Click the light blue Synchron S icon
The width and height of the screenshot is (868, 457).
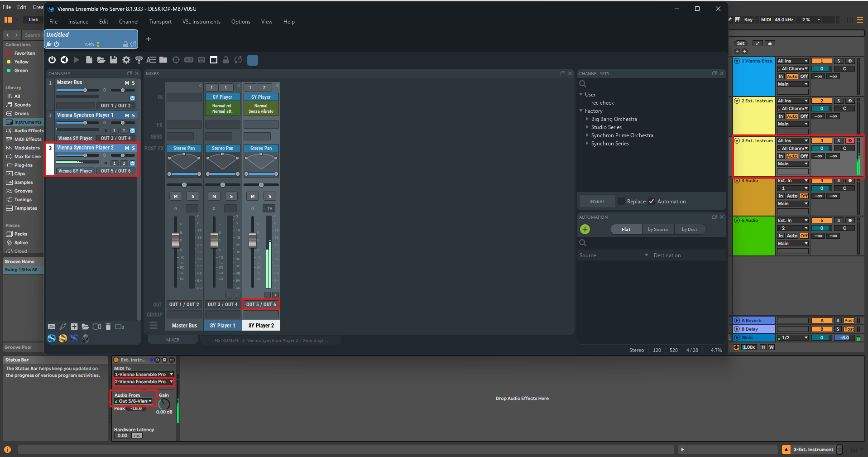(x=52, y=338)
